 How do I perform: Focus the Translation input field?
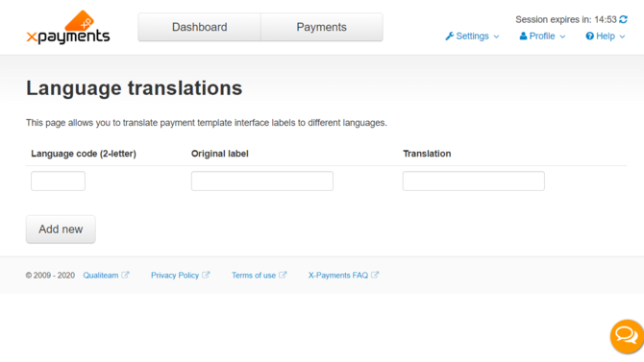(474, 181)
